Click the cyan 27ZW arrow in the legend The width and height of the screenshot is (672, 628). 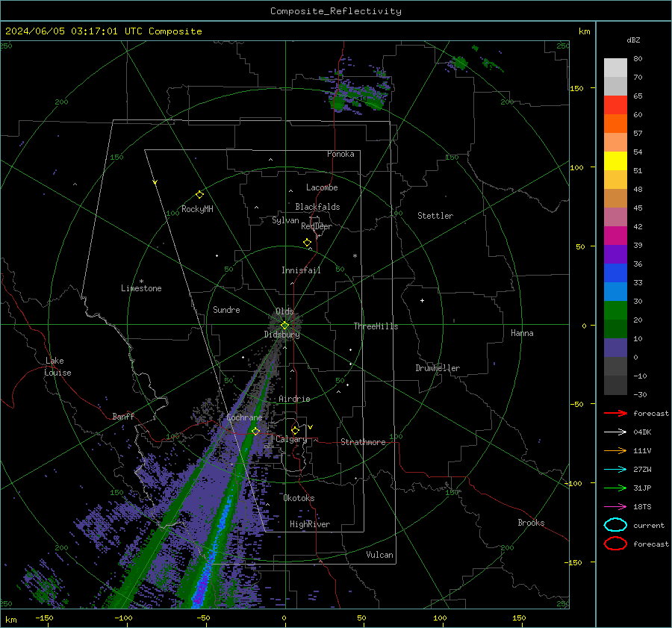(615, 469)
